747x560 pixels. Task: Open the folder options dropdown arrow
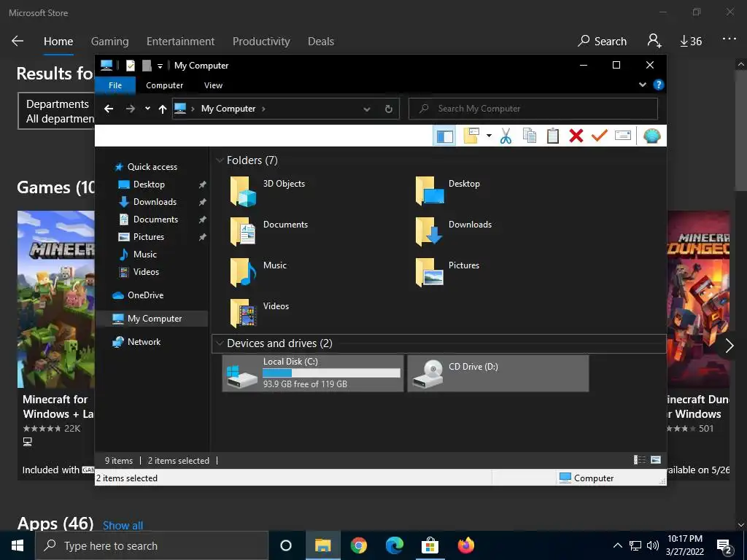tap(489, 136)
